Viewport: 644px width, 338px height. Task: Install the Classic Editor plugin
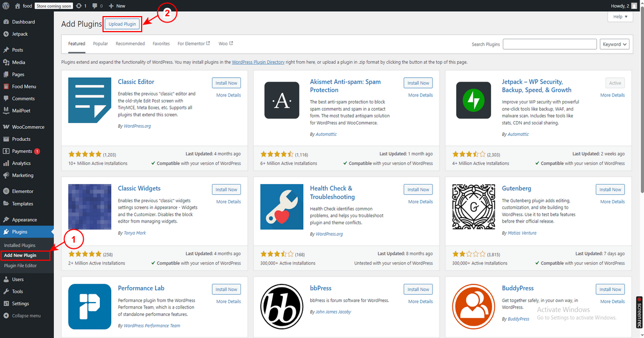pos(226,83)
